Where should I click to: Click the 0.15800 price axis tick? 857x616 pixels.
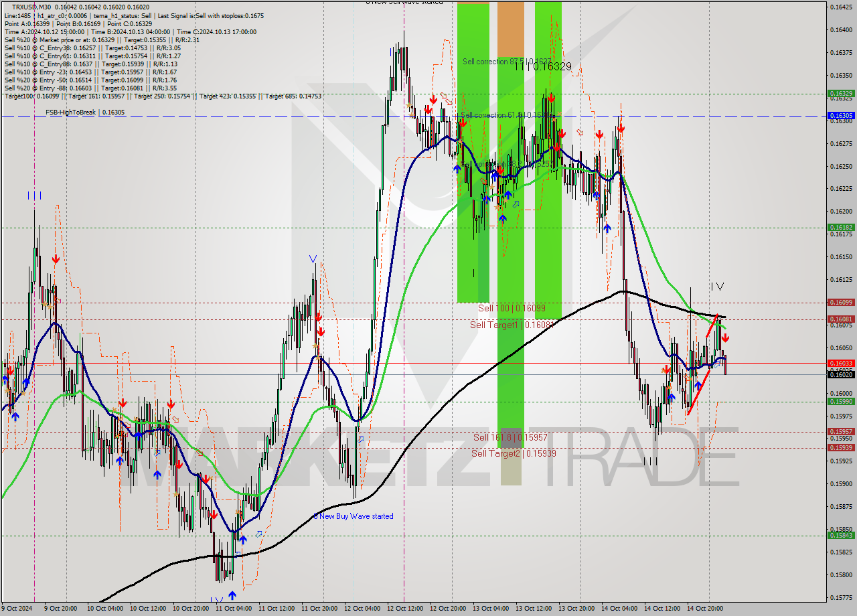(841, 574)
